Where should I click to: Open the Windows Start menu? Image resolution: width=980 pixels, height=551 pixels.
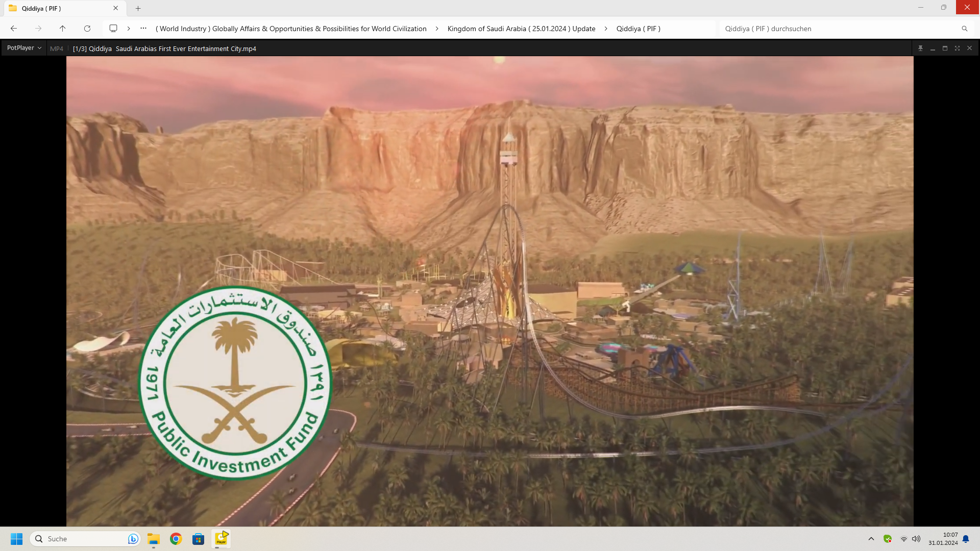[16, 539]
